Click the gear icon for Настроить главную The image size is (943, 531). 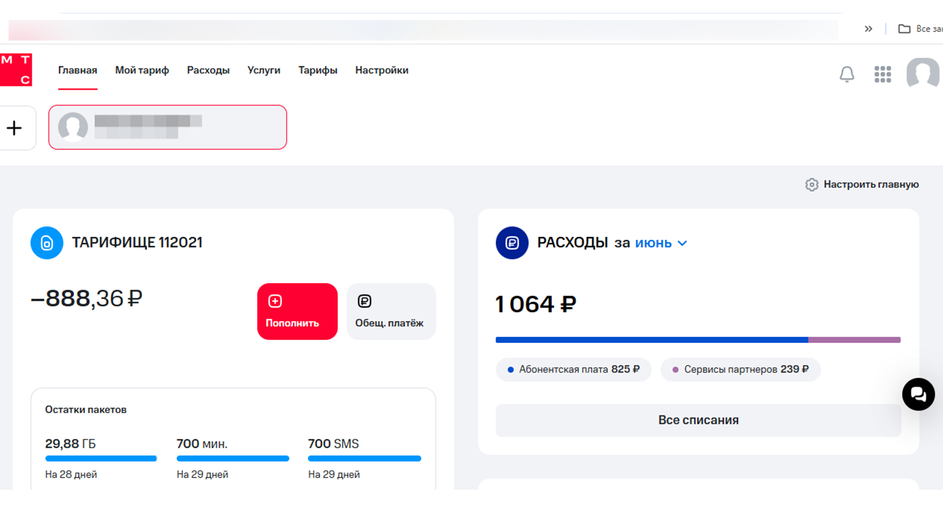[811, 185]
